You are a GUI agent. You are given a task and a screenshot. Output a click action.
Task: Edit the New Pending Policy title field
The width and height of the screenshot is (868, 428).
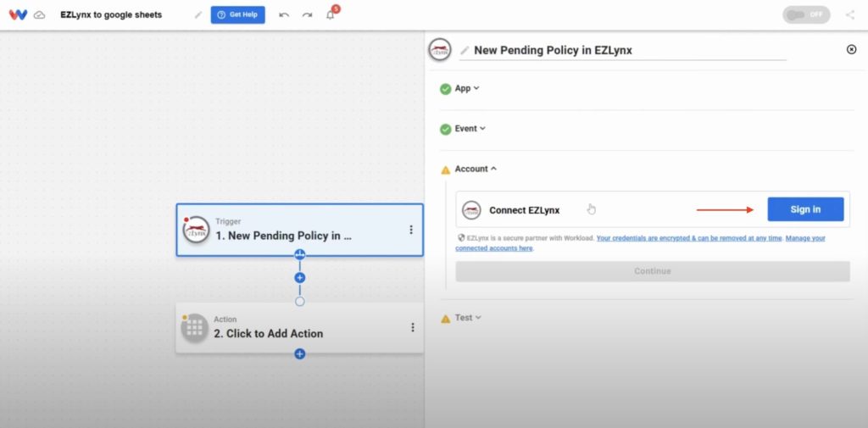pyautogui.click(x=623, y=50)
